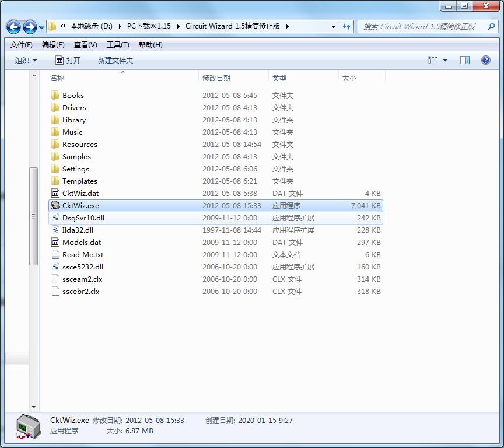The image size is (504, 448).
Task: Click the 打开 toolbar button
Action: click(68, 60)
